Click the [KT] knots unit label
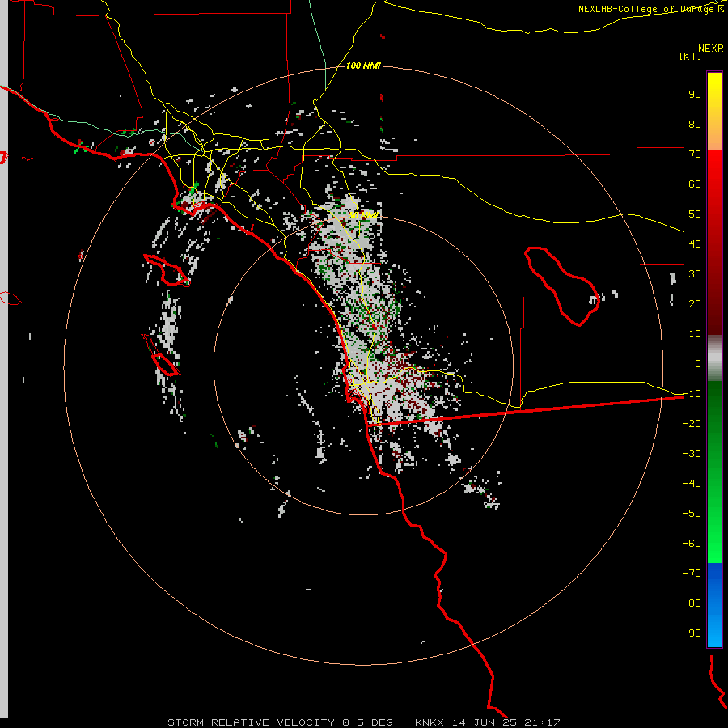Image resolution: width=728 pixels, height=728 pixels. [x=691, y=56]
